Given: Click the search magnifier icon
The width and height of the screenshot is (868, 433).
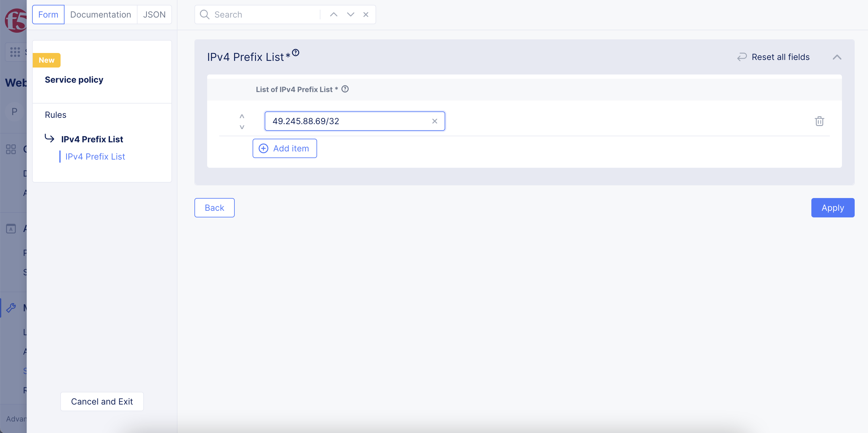Looking at the screenshot, I should [204, 15].
